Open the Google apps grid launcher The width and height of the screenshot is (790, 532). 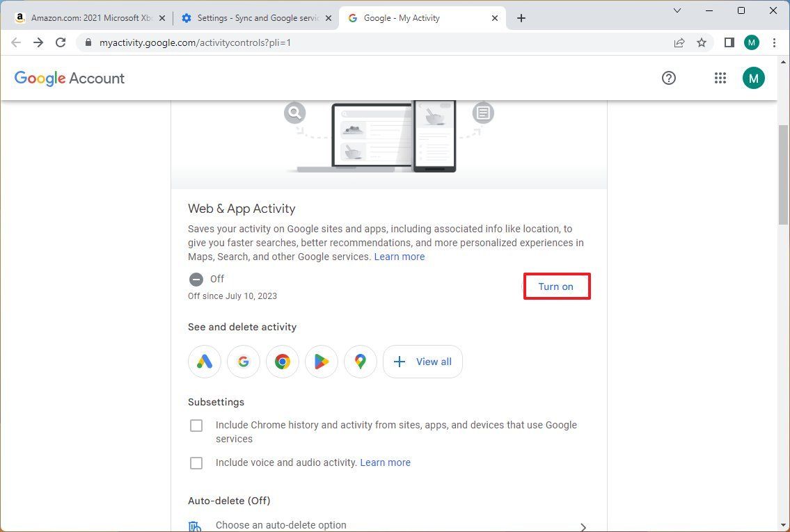point(720,78)
